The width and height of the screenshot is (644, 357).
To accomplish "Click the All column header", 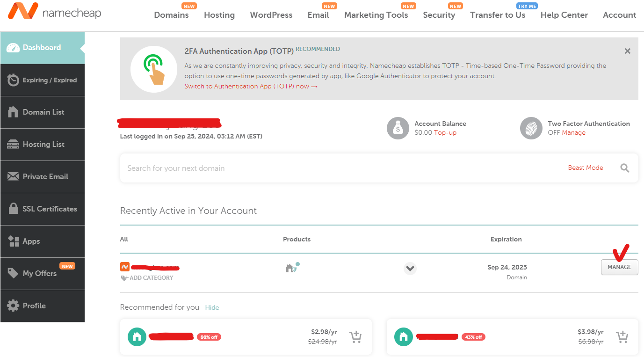I will point(124,239).
